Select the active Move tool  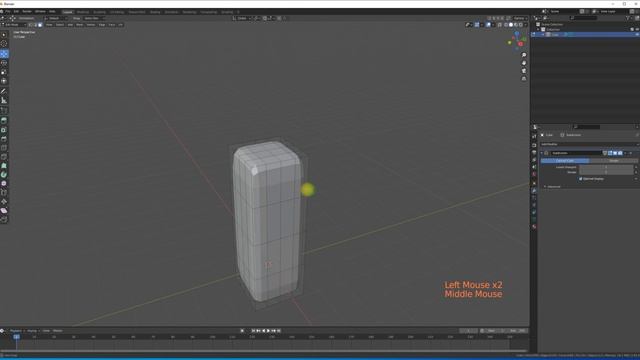coord(4,54)
